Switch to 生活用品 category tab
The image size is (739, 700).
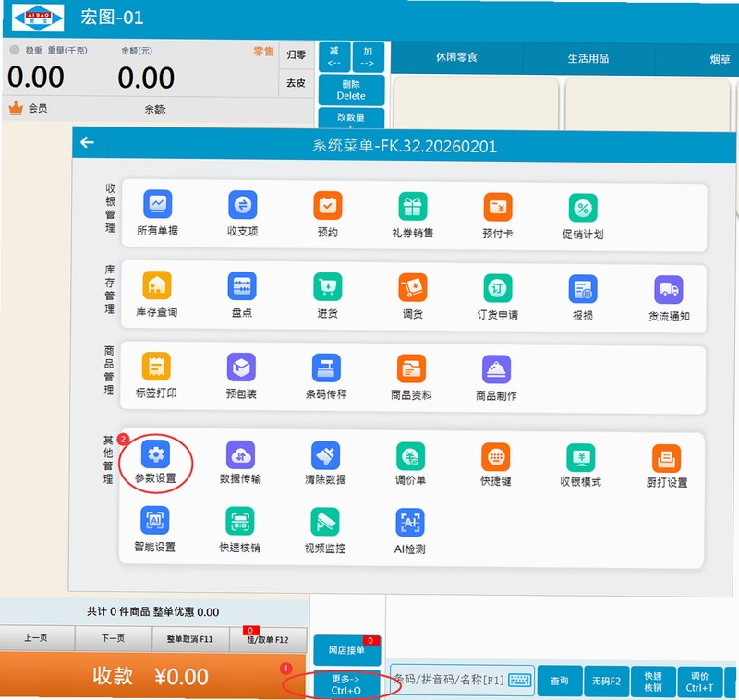pyautogui.click(x=588, y=58)
